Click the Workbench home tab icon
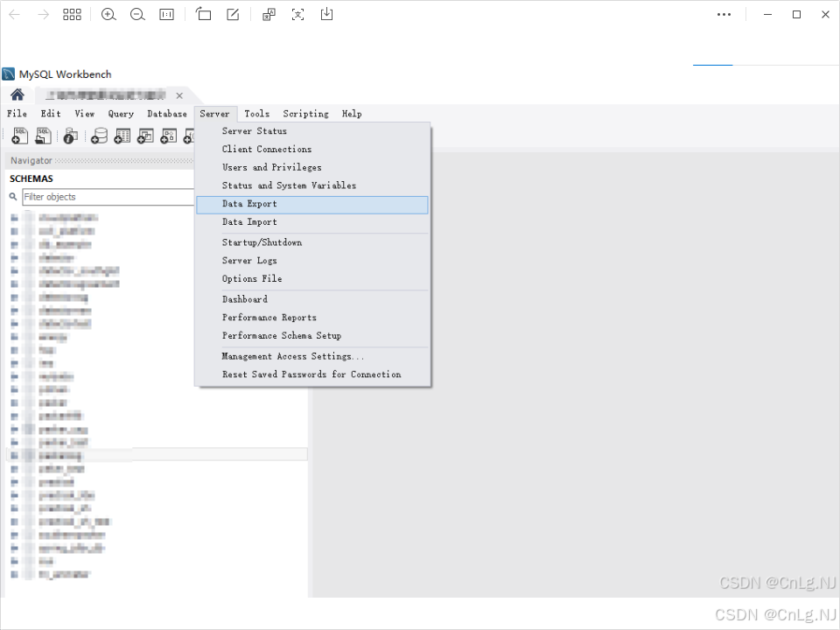Image resolution: width=840 pixels, height=630 pixels. [x=17, y=94]
